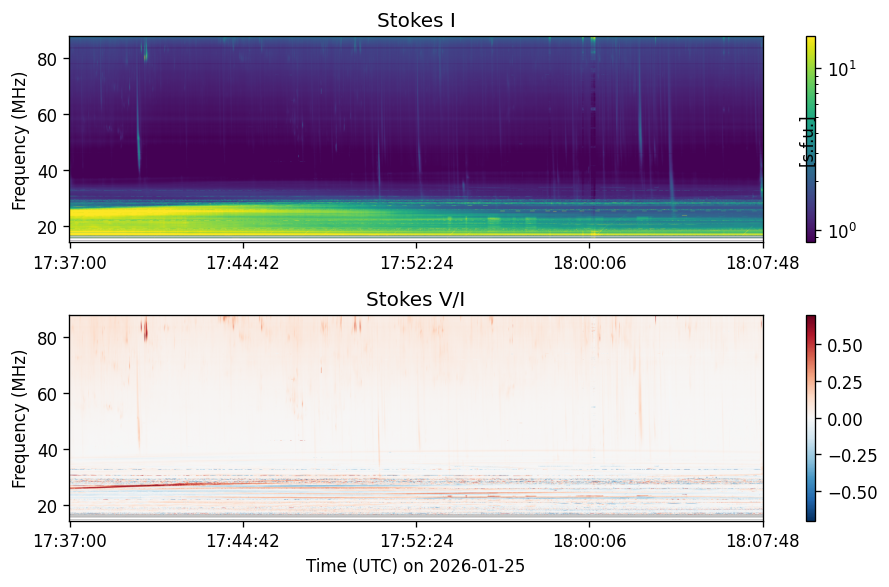This screenshot has width=889, height=587.
Task: Click the Stokes V/I red-blue colorbar
Action: coord(811,418)
